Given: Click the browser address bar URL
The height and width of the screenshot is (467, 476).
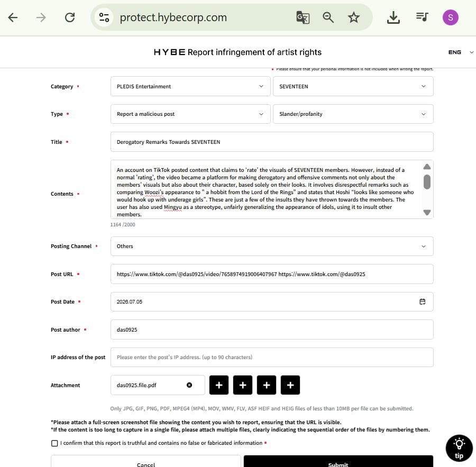Looking at the screenshot, I should [x=173, y=17].
